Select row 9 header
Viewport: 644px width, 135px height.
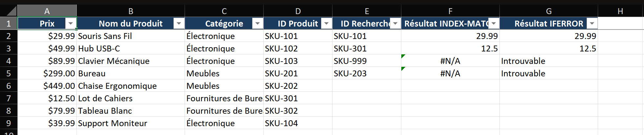[x=9, y=123]
